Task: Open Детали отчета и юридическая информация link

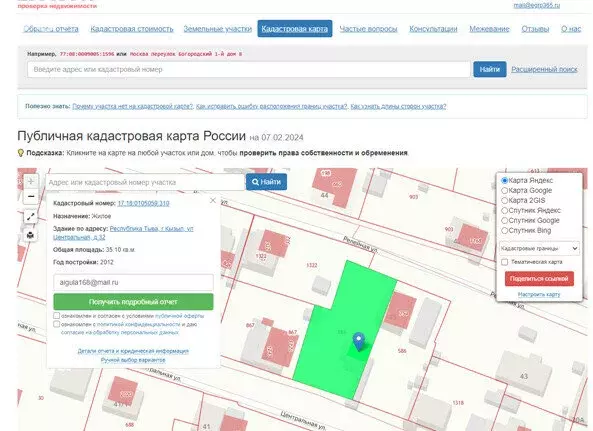Action: point(133,351)
